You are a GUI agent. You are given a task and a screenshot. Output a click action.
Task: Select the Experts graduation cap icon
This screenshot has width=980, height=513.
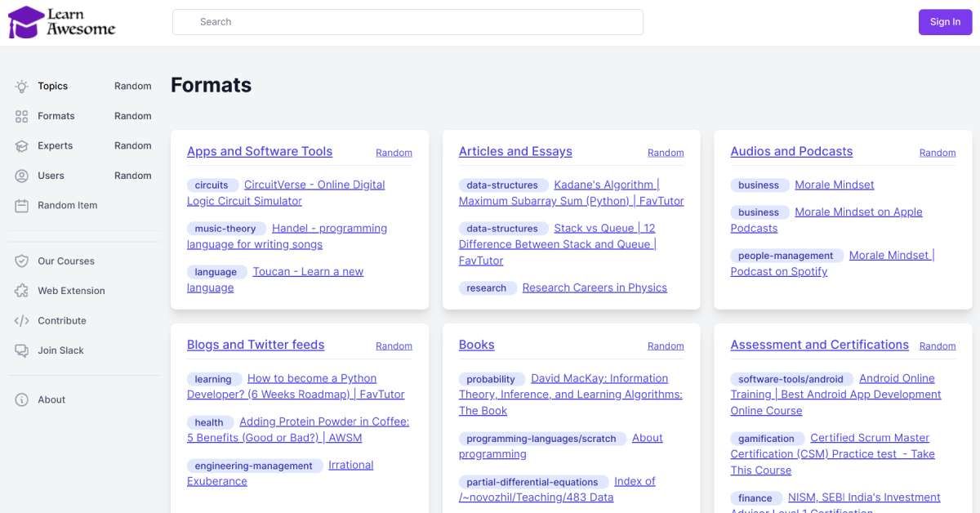(22, 145)
